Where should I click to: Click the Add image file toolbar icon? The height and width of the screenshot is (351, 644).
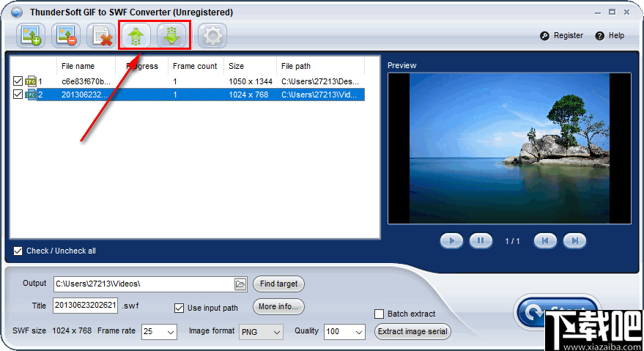click(x=31, y=36)
